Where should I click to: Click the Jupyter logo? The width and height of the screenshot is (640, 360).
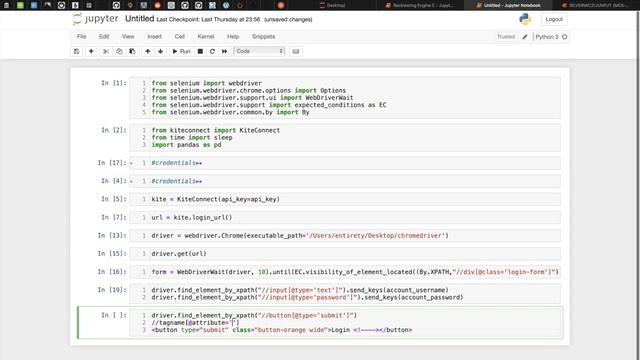pos(96,19)
